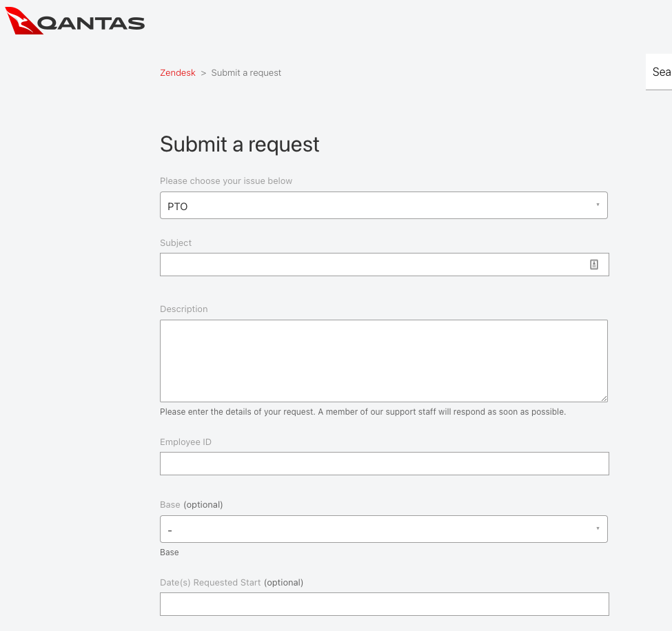The image size is (672, 631).
Task: Open the Base dropdown showing "-"
Action: point(384,528)
